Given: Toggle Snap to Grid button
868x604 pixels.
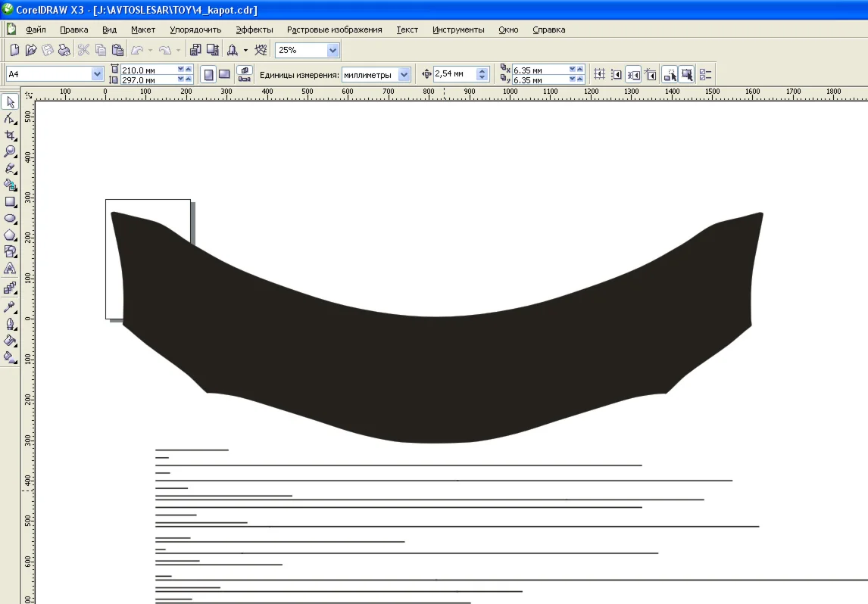Looking at the screenshot, I should tap(599, 74).
